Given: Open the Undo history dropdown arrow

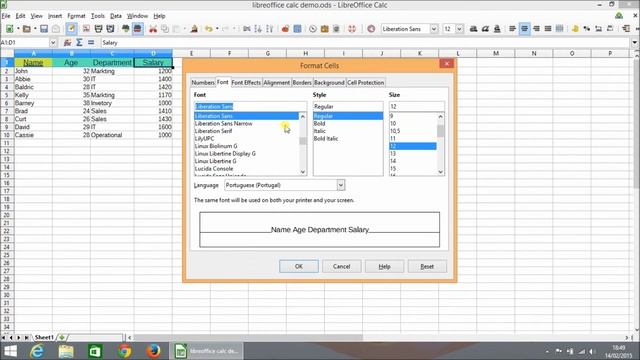Looking at the screenshot, I should coord(217,29).
